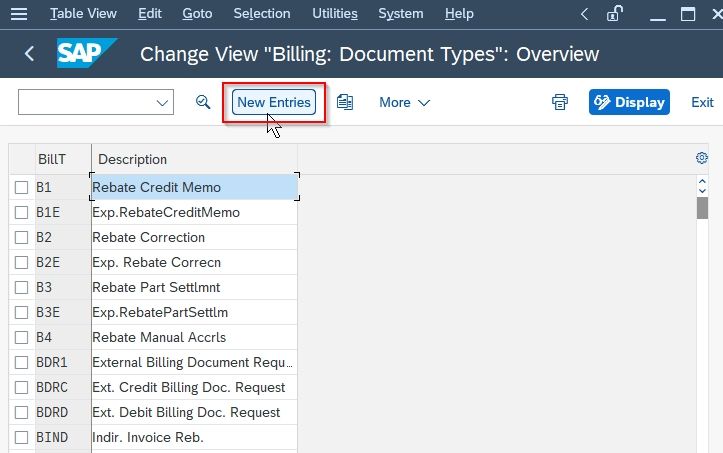Click the 'Rebate Correction' description cell
The width and height of the screenshot is (723, 453).
(194, 237)
